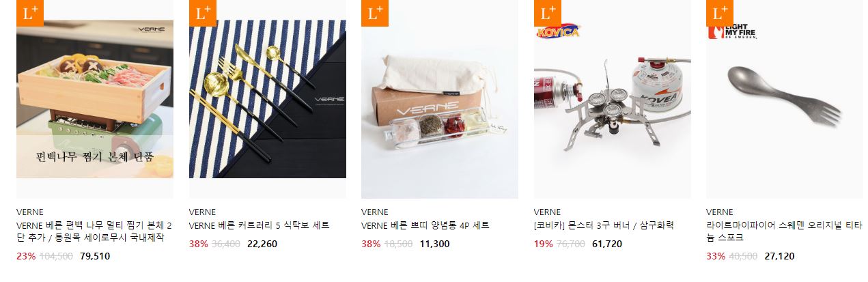868x282 pixels.
Task: Open the gold cutlery set product image
Action: coord(268,99)
